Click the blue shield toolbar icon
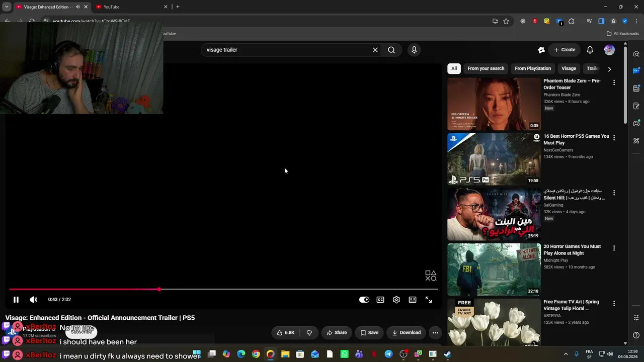 (625, 21)
